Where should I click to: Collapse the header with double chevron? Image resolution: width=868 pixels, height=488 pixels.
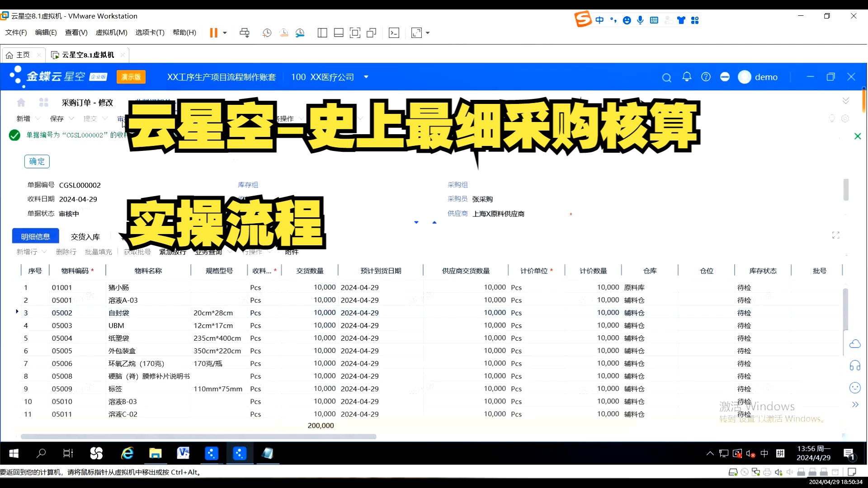tap(845, 100)
